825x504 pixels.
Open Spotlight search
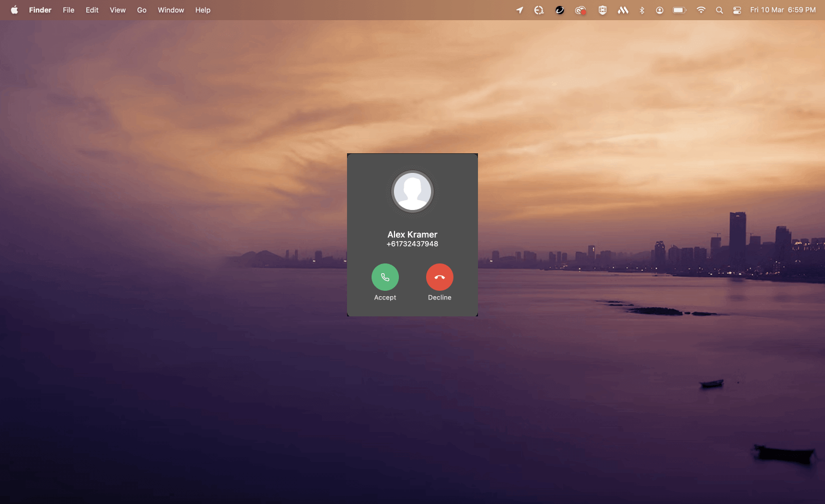point(719,10)
